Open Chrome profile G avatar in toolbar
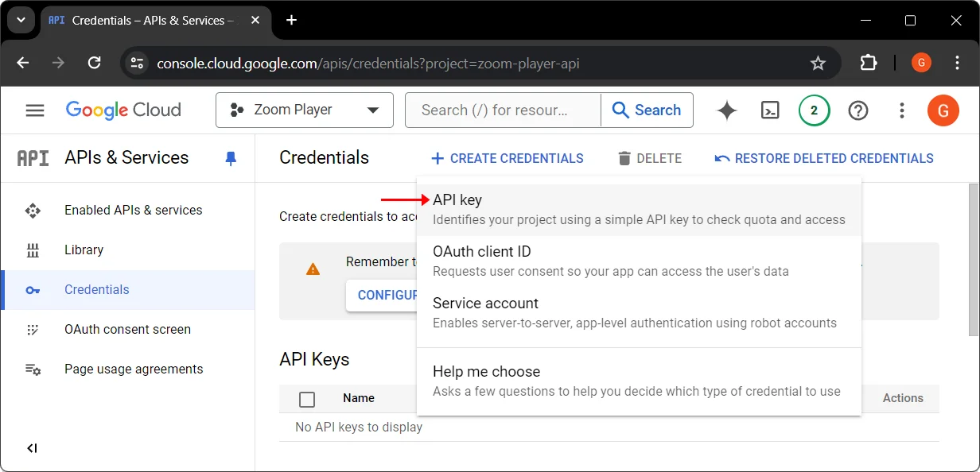The width and height of the screenshot is (980, 472). coord(921,63)
